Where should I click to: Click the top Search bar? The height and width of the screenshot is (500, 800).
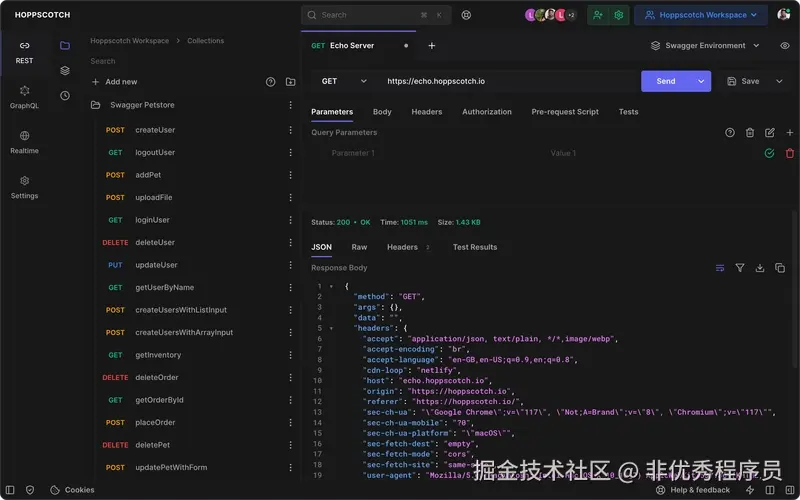tap(376, 15)
